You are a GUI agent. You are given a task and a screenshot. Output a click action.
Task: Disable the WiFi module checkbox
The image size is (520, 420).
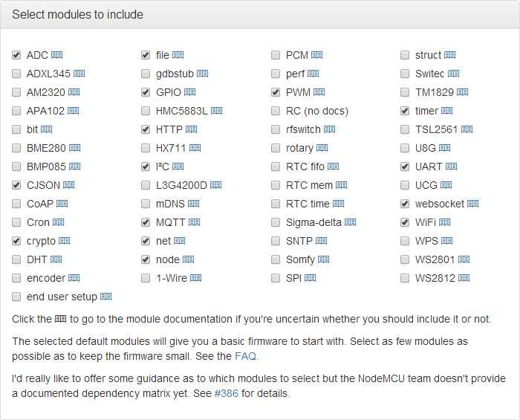pos(405,222)
